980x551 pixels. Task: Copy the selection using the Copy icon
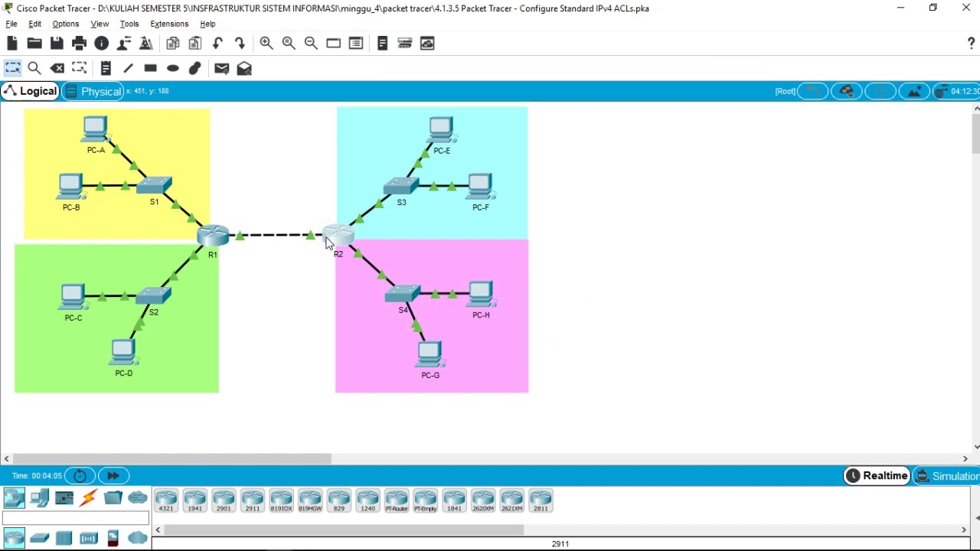(173, 44)
